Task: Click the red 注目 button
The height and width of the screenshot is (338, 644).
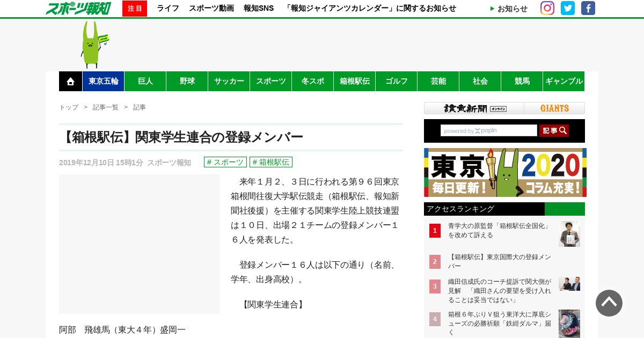Action: 135,9
